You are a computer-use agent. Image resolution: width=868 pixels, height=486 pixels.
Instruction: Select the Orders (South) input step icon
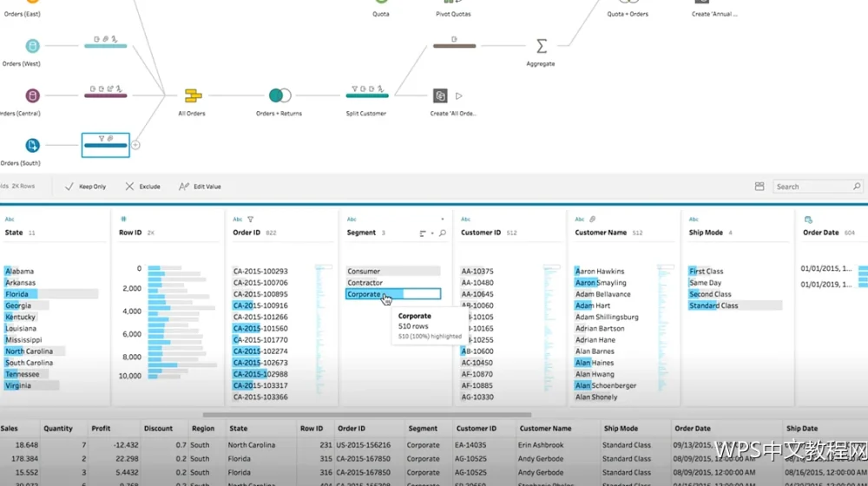32,146
